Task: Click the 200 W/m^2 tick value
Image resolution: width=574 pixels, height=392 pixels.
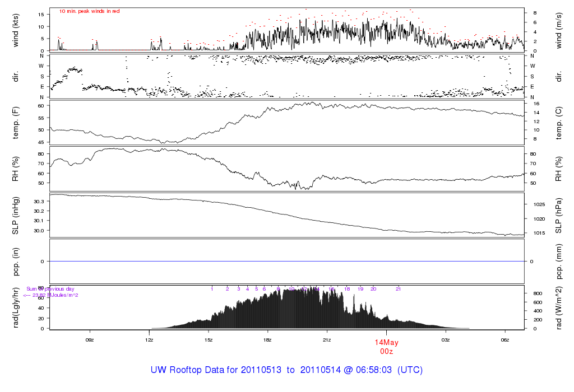Action: coord(538,320)
